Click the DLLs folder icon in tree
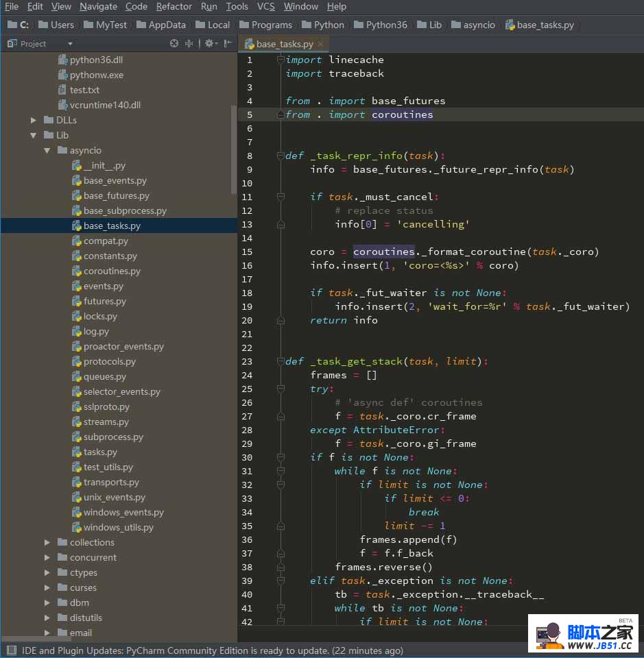This screenshot has height=658, width=644. pyautogui.click(x=49, y=120)
